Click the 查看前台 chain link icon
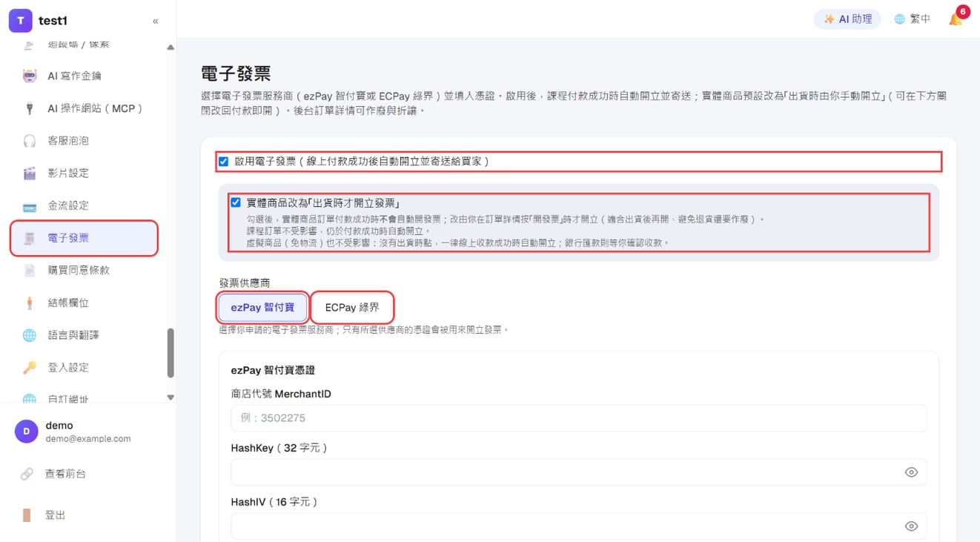This screenshot has width=980, height=542. point(27,474)
